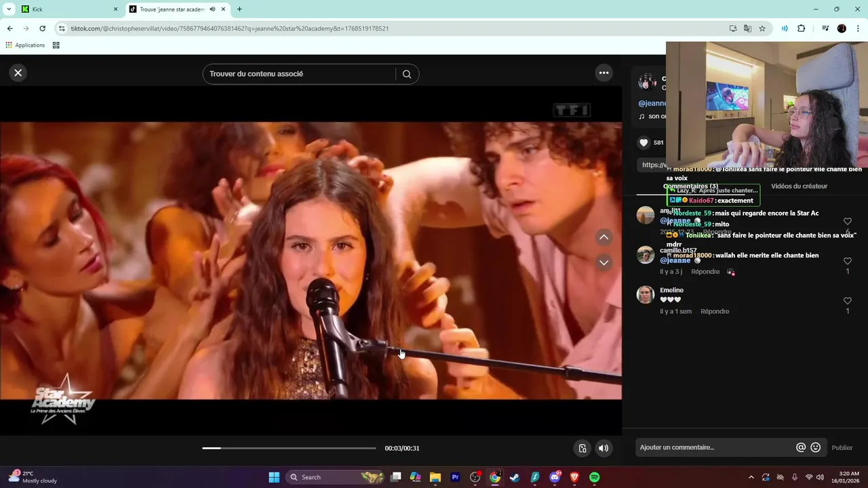
Task: Open a new browser tab
Action: coord(239,9)
